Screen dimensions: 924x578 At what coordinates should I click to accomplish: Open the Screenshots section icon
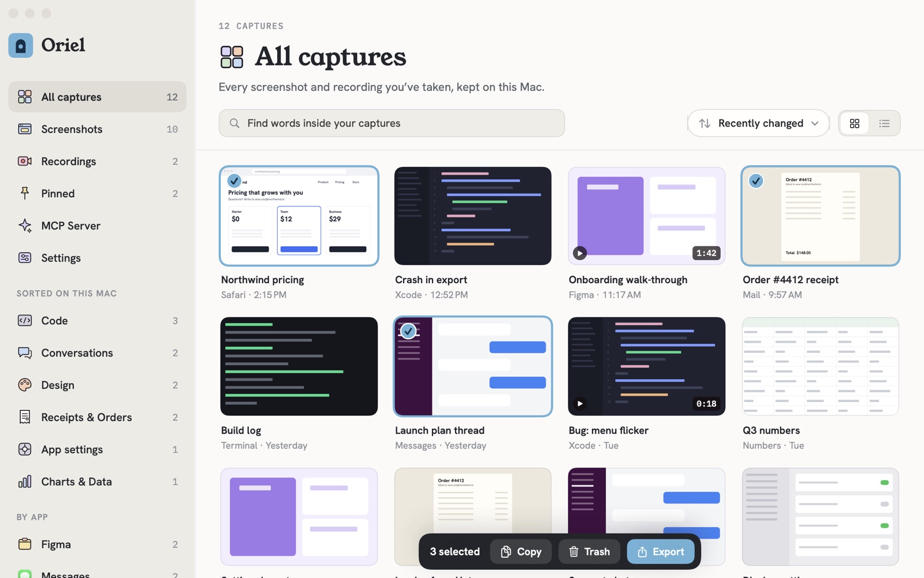click(25, 129)
